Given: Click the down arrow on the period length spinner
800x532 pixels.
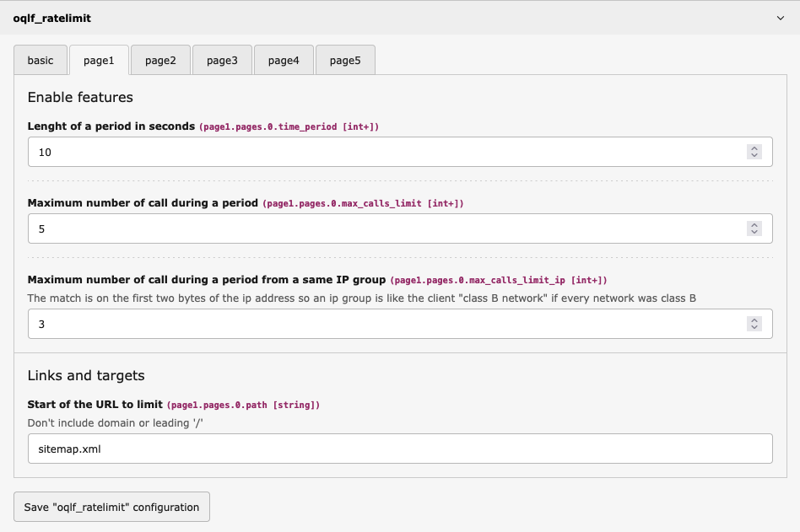Looking at the screenshot, I should click(x=755, y=155).
